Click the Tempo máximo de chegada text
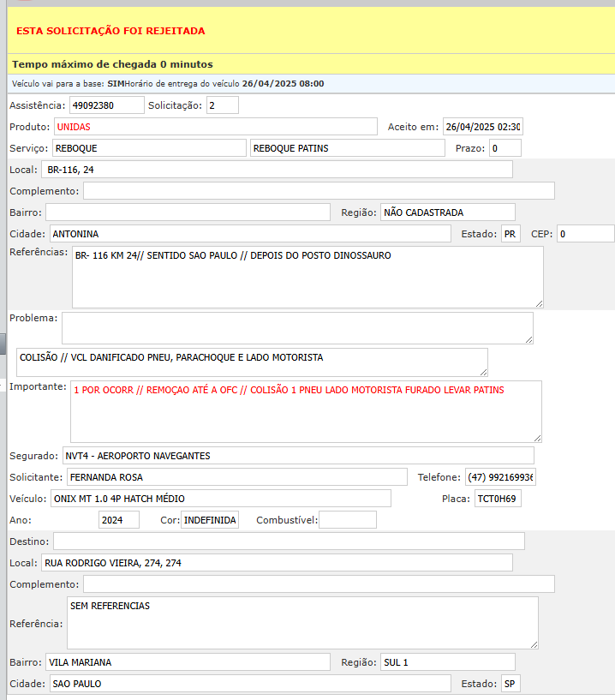The width and height of the screenshot is (615, 700). (x=112, y=64)
